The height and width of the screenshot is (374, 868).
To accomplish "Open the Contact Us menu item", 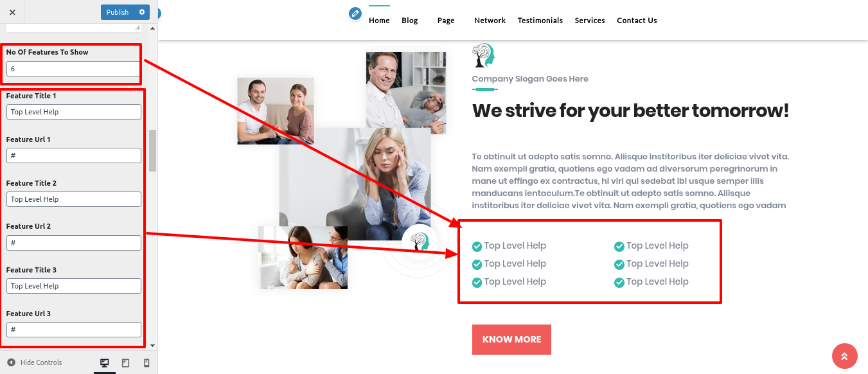I will tap(637, 21).
